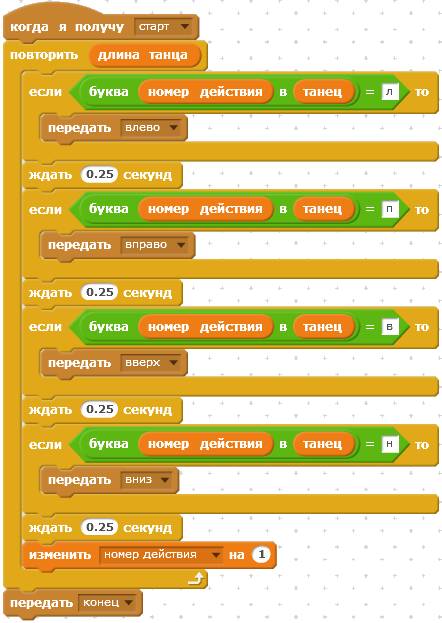442x623 pixels.
Task: Click the 'повторить' repeat block label
Action: click(44, 55)
